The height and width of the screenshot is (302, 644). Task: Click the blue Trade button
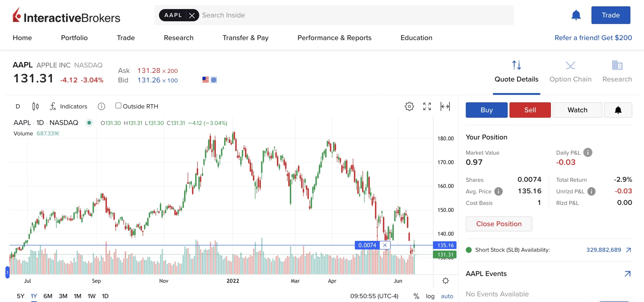[611, 15]
